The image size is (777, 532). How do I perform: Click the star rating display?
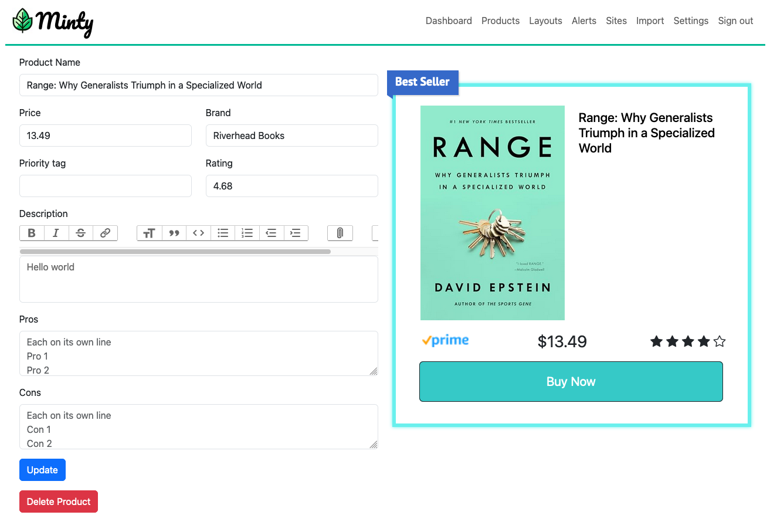coord(688,341)
